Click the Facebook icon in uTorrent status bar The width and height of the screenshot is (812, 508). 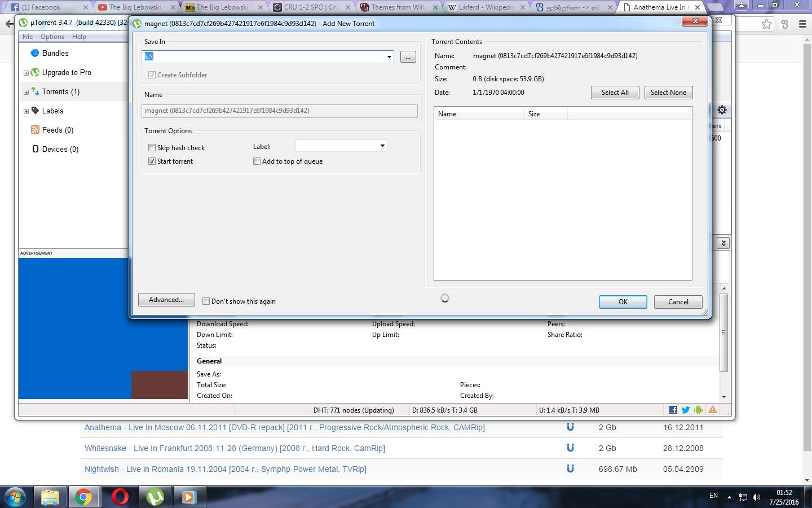(673, 410)
